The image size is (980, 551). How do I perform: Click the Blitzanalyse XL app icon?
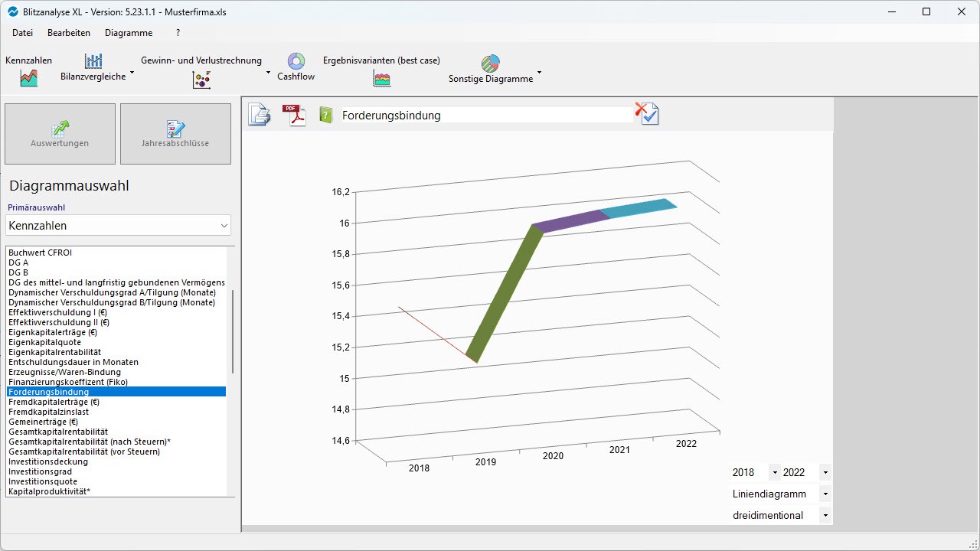pos(12,12)
